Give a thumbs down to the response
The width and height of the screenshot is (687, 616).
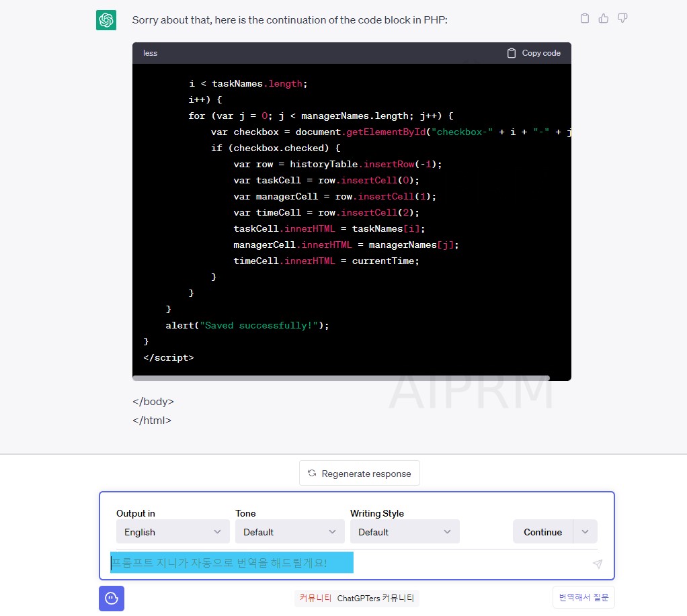pyautogui.click(x=622, y=18)
